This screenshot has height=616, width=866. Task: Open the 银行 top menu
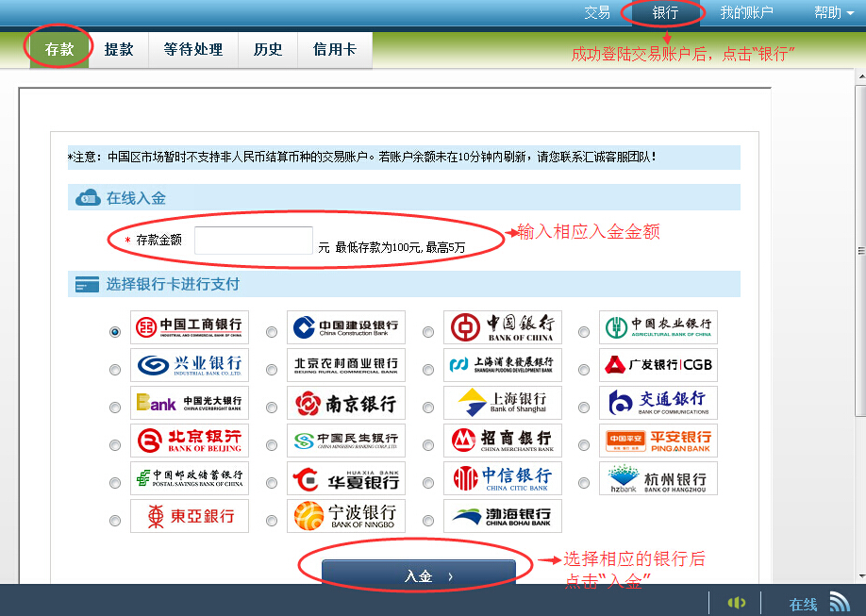click(x=665, y=12)
